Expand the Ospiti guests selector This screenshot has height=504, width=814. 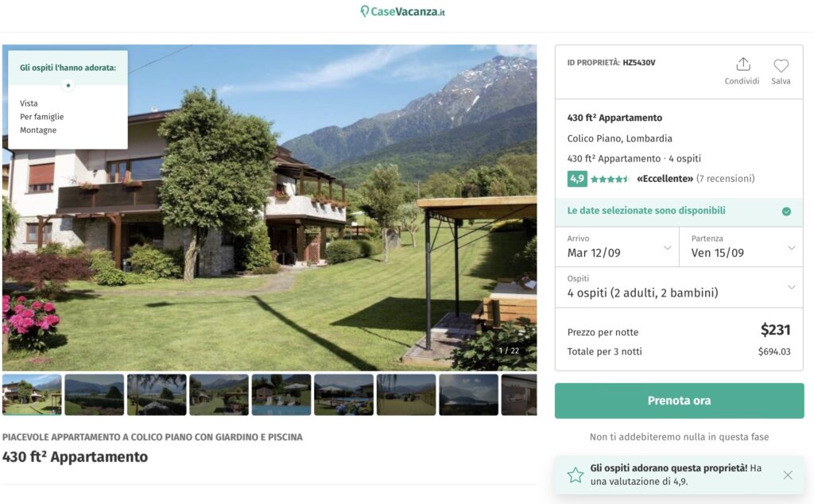point(679,287)
